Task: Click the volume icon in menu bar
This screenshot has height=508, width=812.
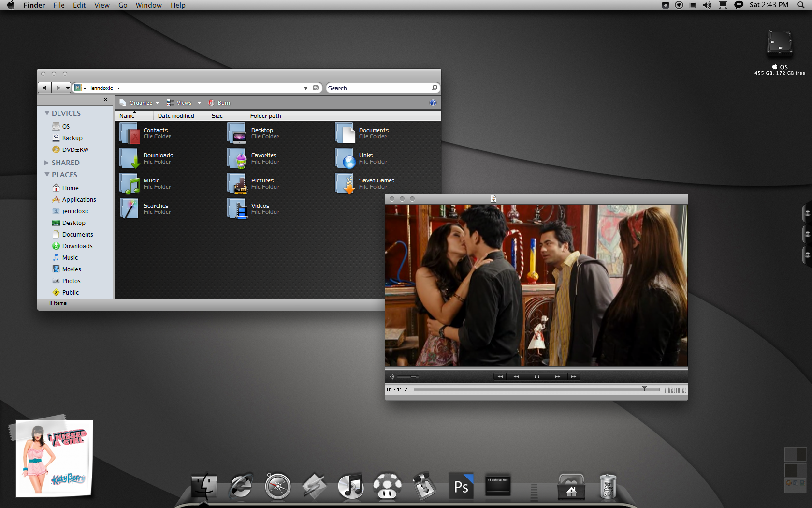Action: (x=707, y=5)
